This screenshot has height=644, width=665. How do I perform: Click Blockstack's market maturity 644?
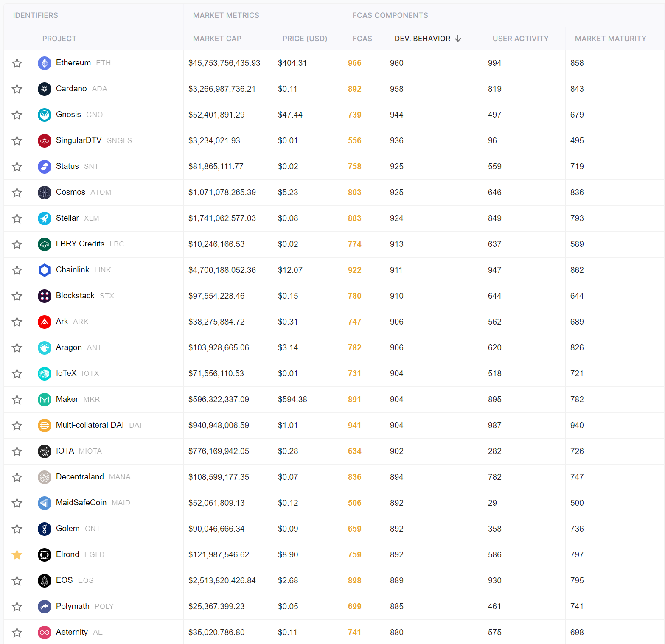(x=577, y=296)
